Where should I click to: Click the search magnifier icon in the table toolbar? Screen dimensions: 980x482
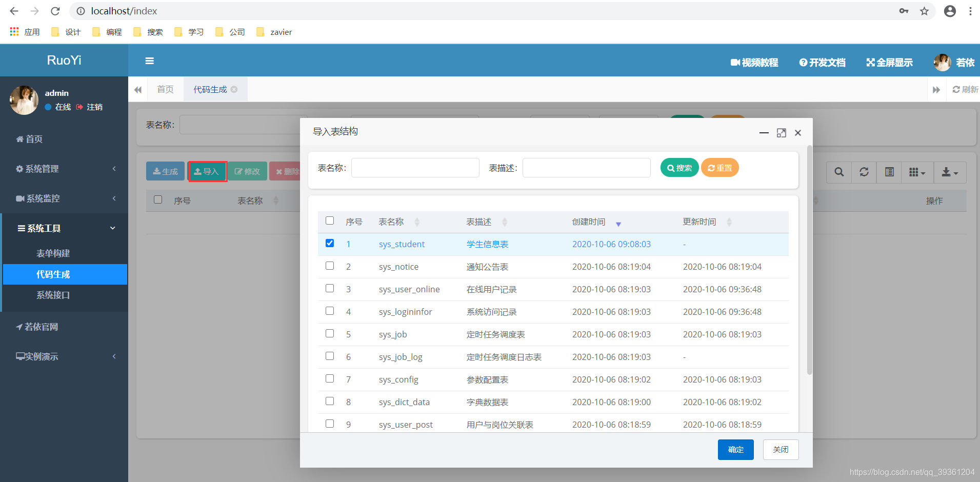coord(839,172)
